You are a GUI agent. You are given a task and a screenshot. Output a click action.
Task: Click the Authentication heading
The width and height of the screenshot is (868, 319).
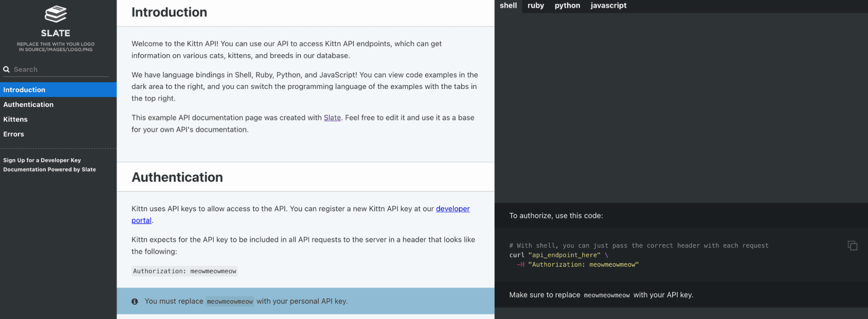(x=177, y=177)
